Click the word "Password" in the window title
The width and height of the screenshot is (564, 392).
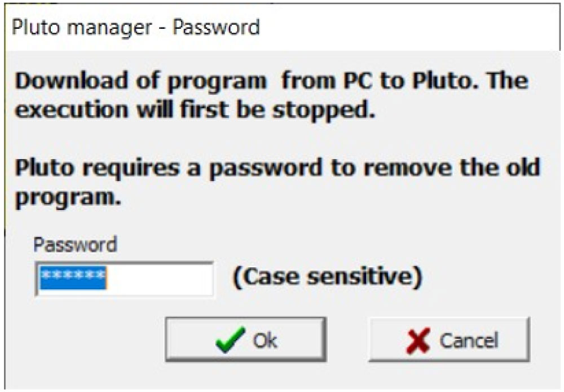point(216,27)
